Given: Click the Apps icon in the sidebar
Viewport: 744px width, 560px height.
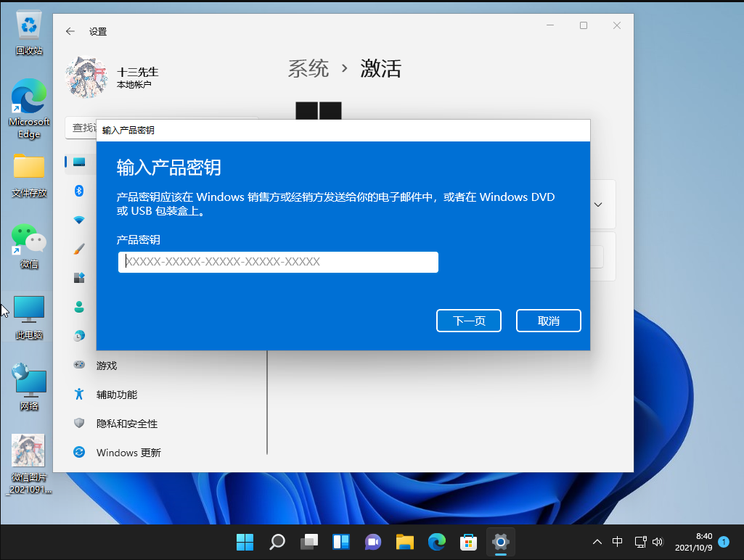Looking at the screenshot, I should (x=78, y=277).
